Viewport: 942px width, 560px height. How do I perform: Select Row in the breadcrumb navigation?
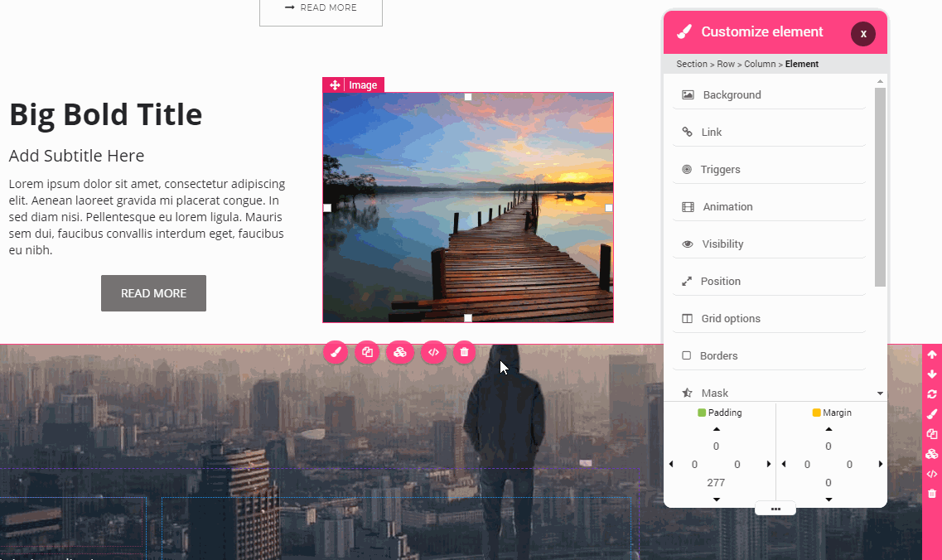[x=725, y=64]
